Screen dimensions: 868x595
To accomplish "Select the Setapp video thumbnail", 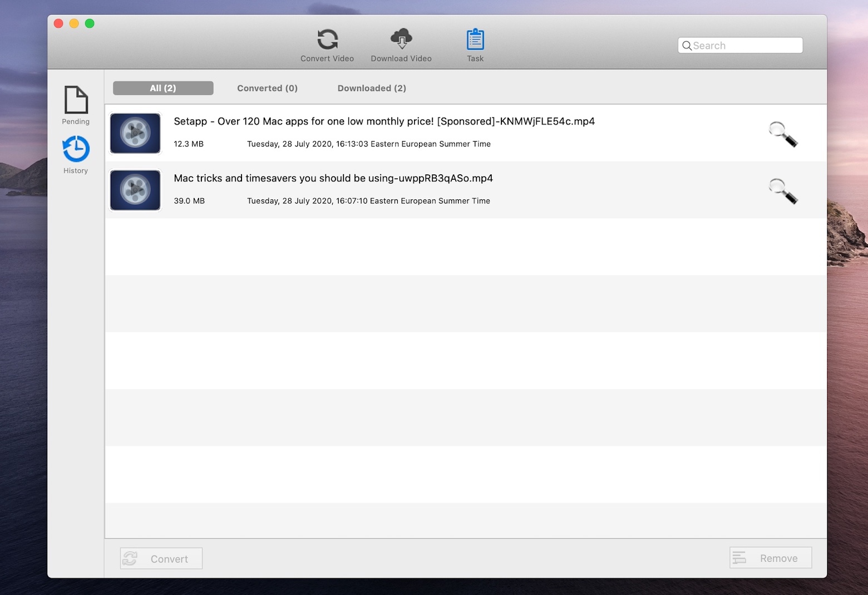I will click(x=135, y=133).
